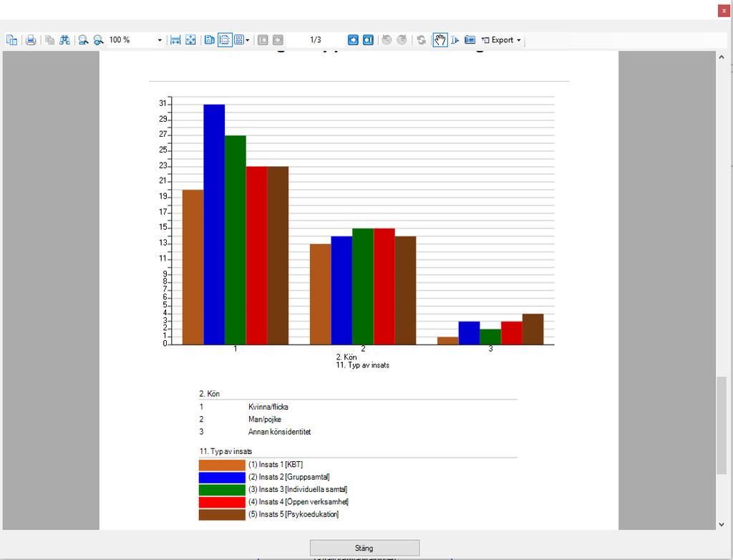733x560 pixels.
Task: Click the Copy icon in toolbar
Action: click(49, 40)
